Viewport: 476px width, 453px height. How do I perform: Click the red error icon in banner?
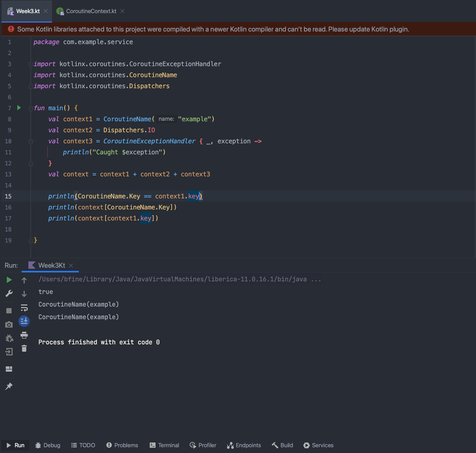coord(11,29)
